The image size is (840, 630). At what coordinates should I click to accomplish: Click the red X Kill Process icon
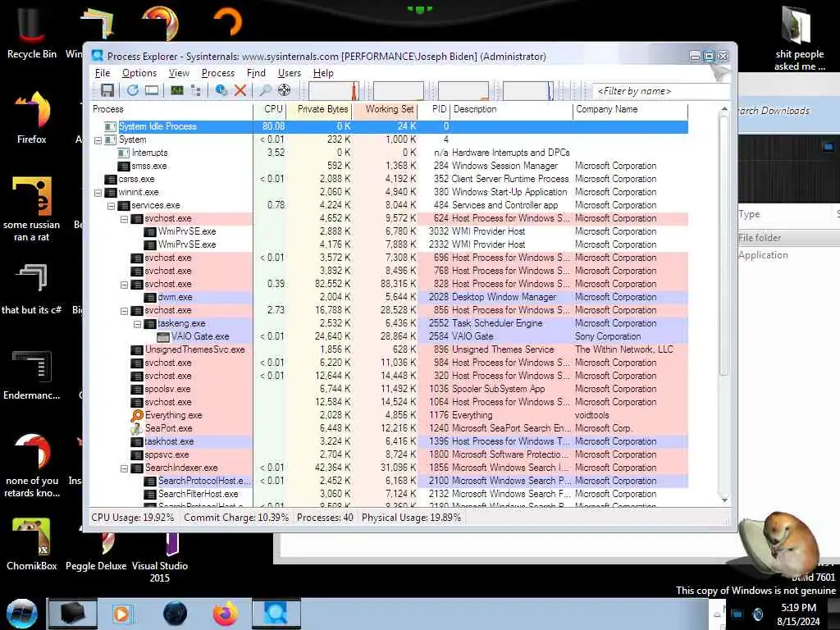click(240, 90)
